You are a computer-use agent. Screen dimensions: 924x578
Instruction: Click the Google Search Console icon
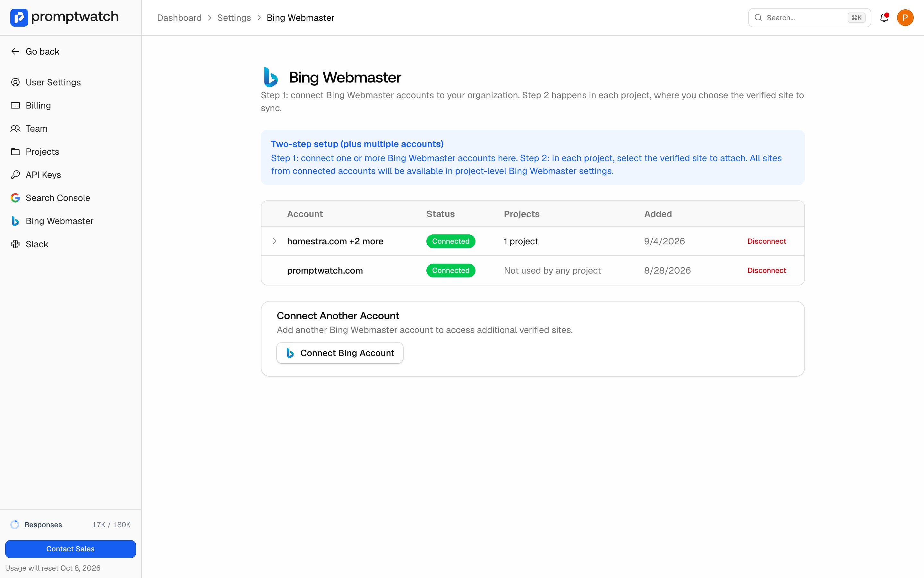point(15,198)
